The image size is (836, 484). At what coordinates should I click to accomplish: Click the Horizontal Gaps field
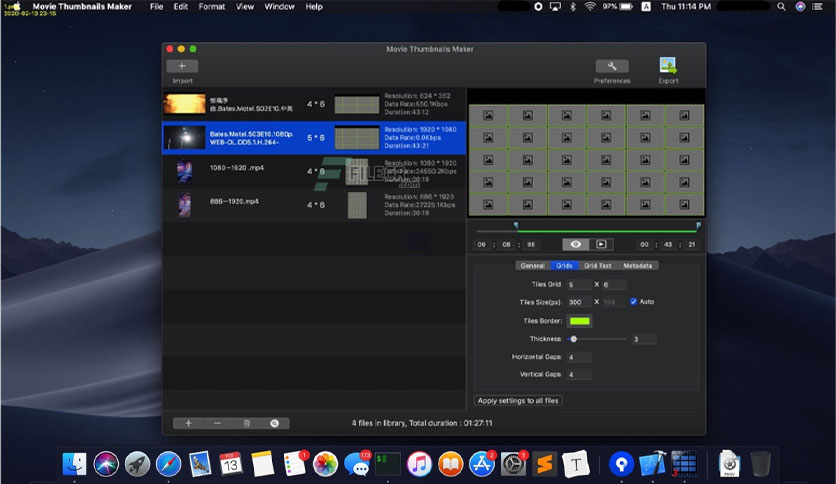pos(579,357)
